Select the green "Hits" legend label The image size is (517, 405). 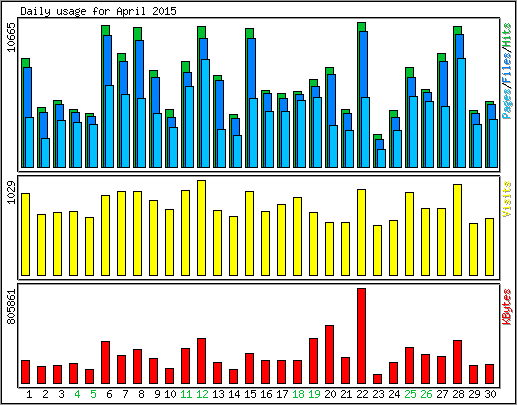[507, 35]
